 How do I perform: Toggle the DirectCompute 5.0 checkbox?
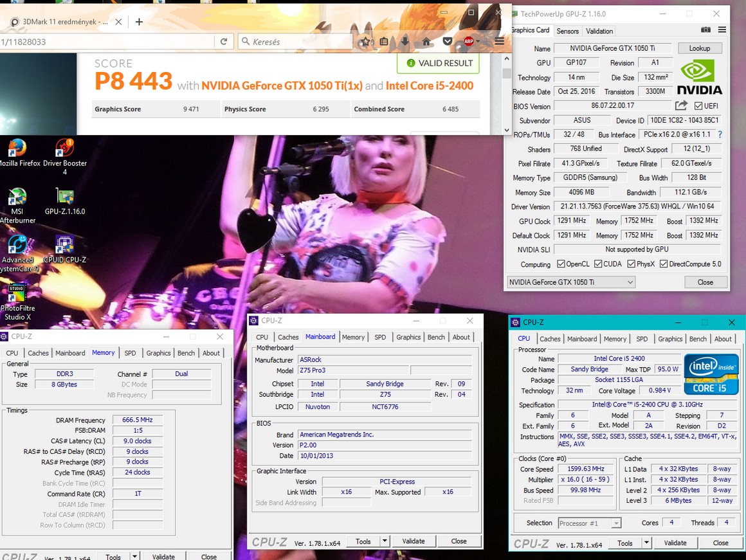[664, 264]
